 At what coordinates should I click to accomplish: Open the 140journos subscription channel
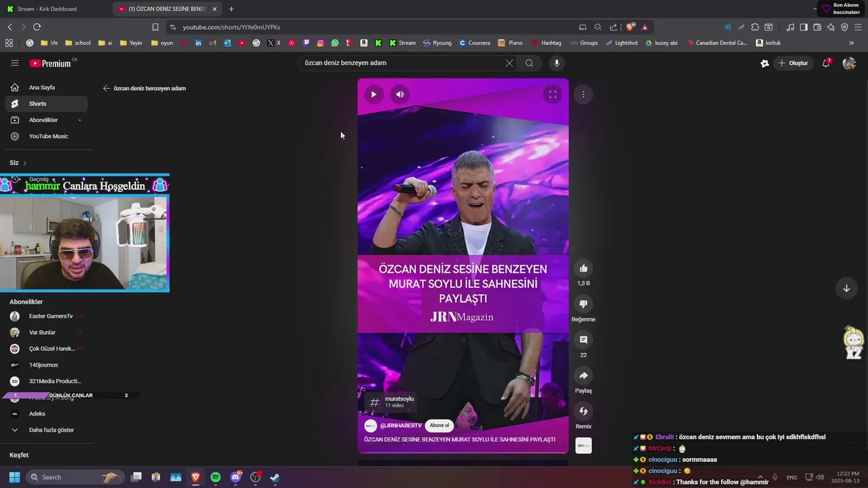point(46,365)
